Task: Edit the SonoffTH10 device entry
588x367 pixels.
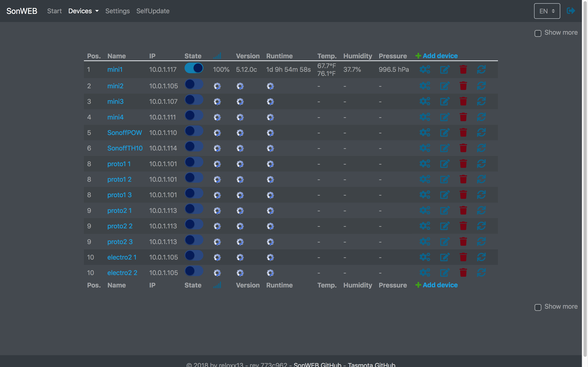Action: (445, 148)
